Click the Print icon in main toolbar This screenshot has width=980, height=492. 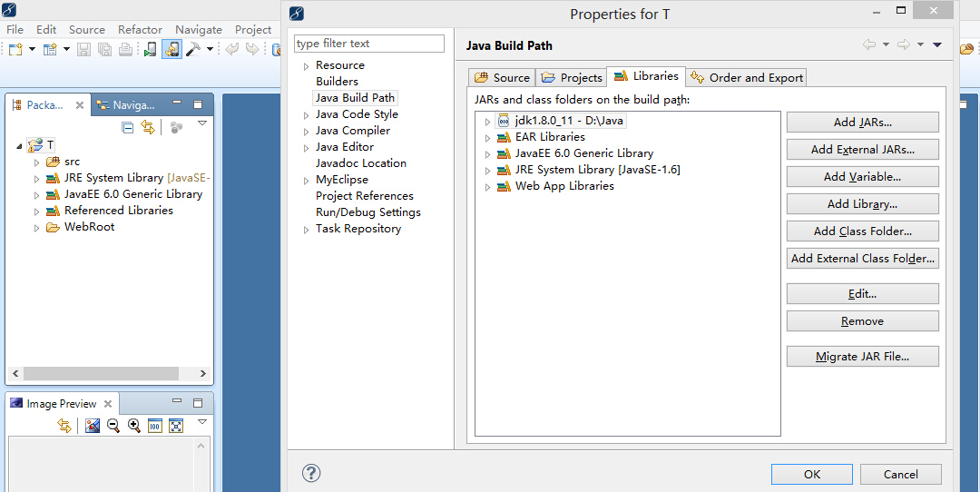[125, 49]
